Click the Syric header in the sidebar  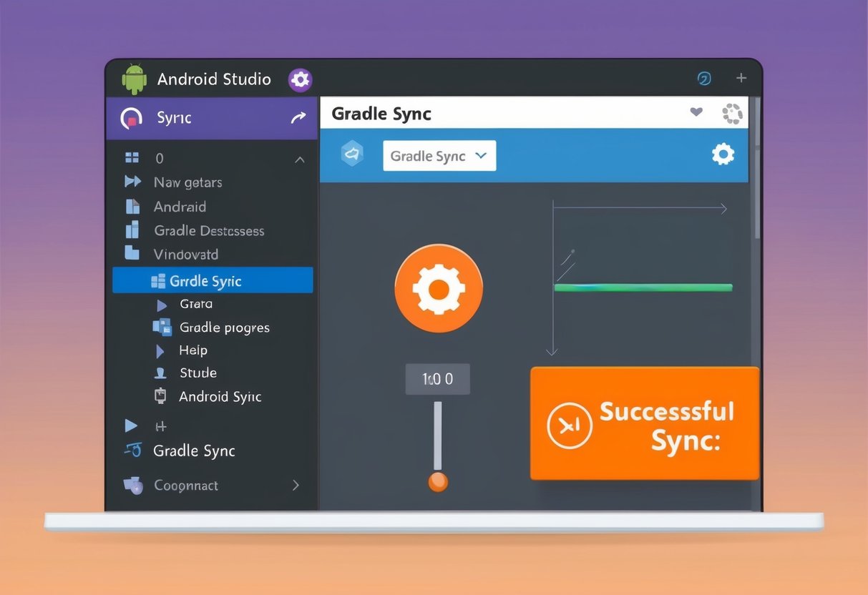click(x=212, y=118)
